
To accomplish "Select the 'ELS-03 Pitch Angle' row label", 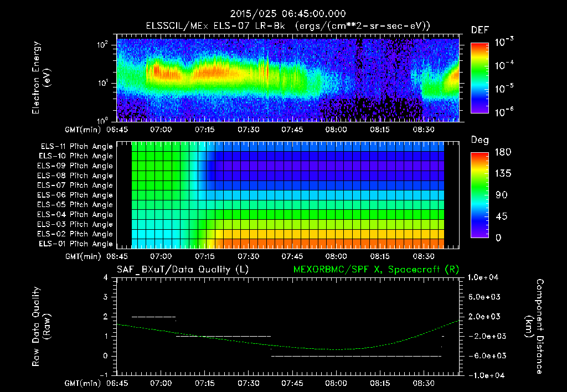I will 75,225.
